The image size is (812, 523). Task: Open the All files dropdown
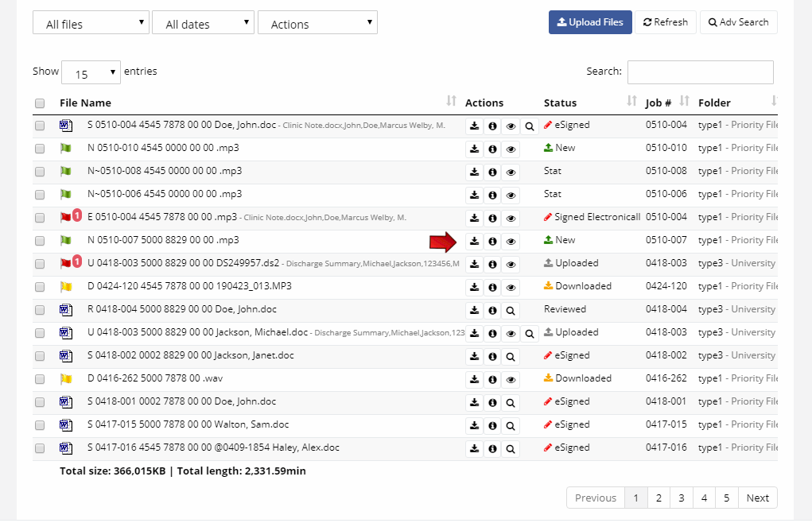(x=91, y=23)
